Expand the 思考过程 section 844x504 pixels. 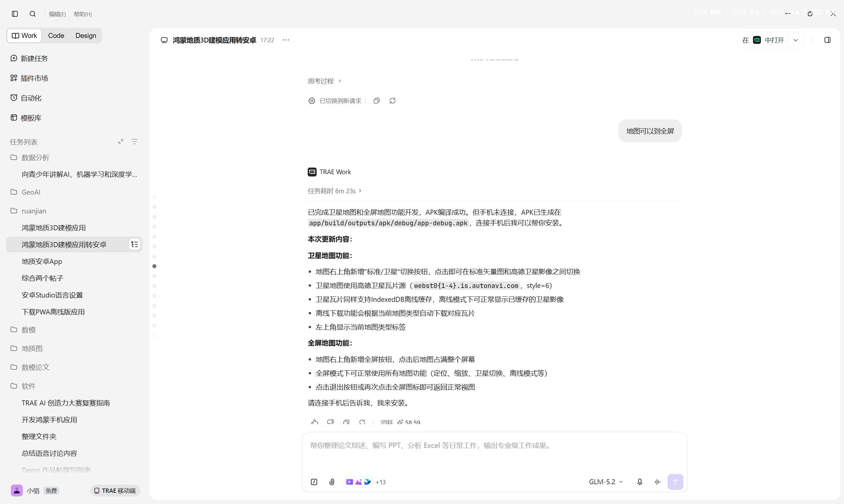[x=324, y=81]
